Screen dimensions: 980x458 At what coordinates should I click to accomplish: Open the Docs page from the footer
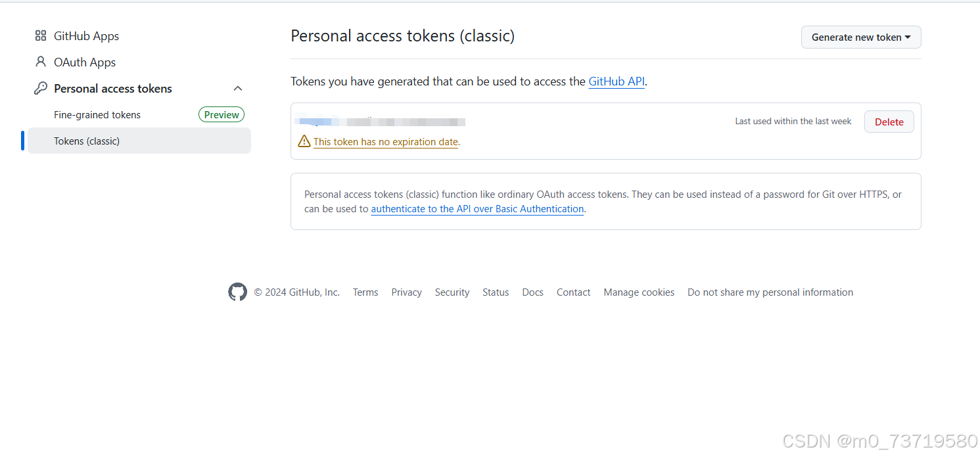(x=532, y=292)
